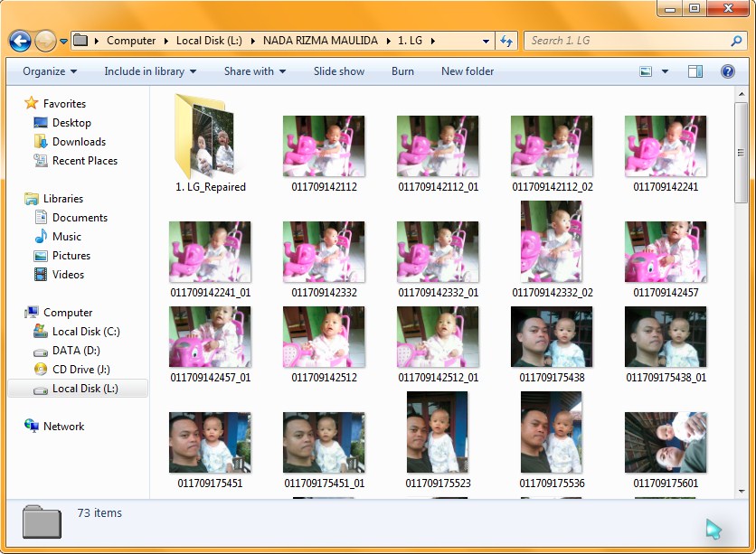Screen dimensions: 756x554
Task: Click the Burn button
Action: tap(402, 71)
